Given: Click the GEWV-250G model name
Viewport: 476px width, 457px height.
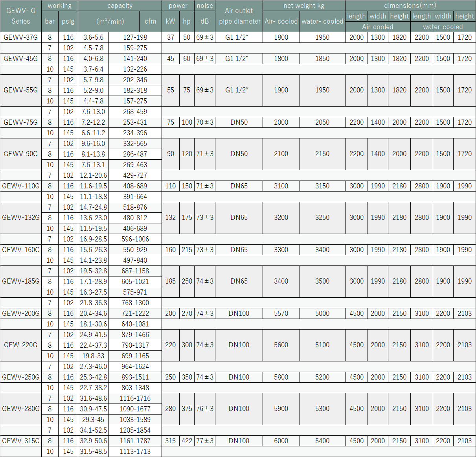Looking at the screenshot, I should pos(21,377).
